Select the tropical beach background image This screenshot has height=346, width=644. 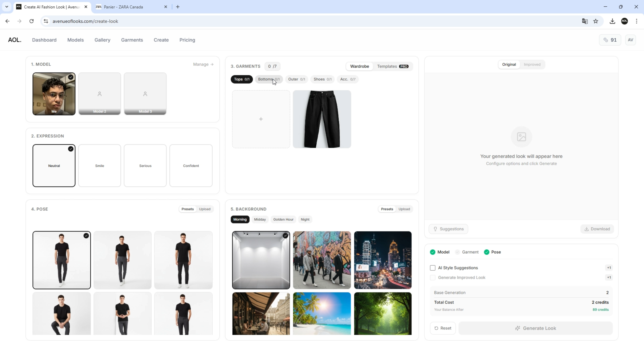tap(322, 313)
